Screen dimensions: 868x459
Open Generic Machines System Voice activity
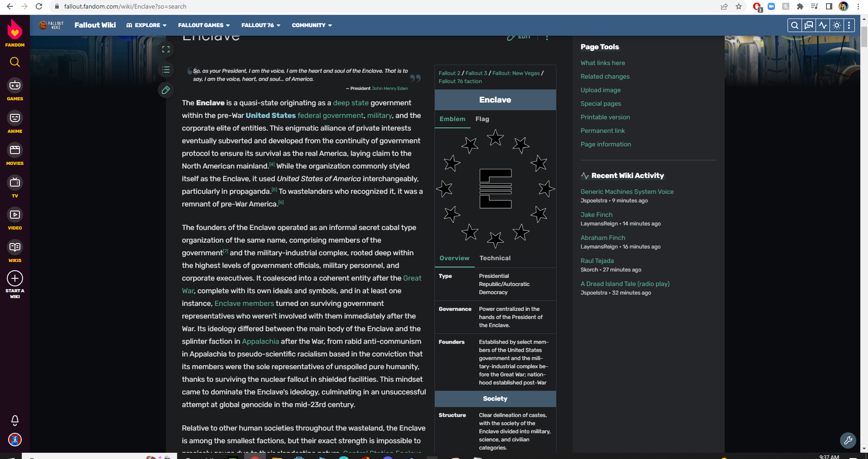pyautogui.click(x=627, y=192)
